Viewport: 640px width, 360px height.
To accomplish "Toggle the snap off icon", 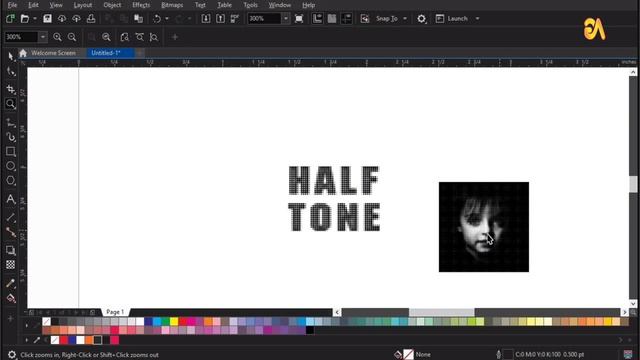I will (x=364, y=18).
